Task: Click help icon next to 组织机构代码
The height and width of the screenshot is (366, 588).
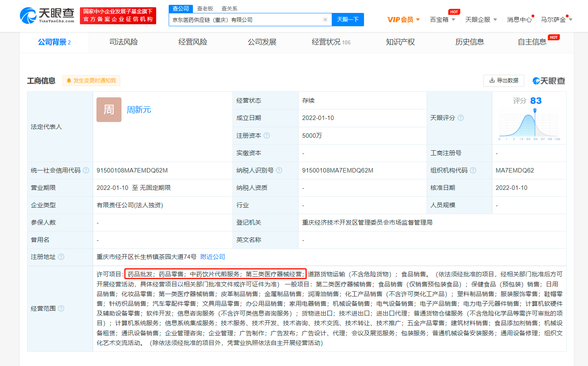Action: (473, 170)
